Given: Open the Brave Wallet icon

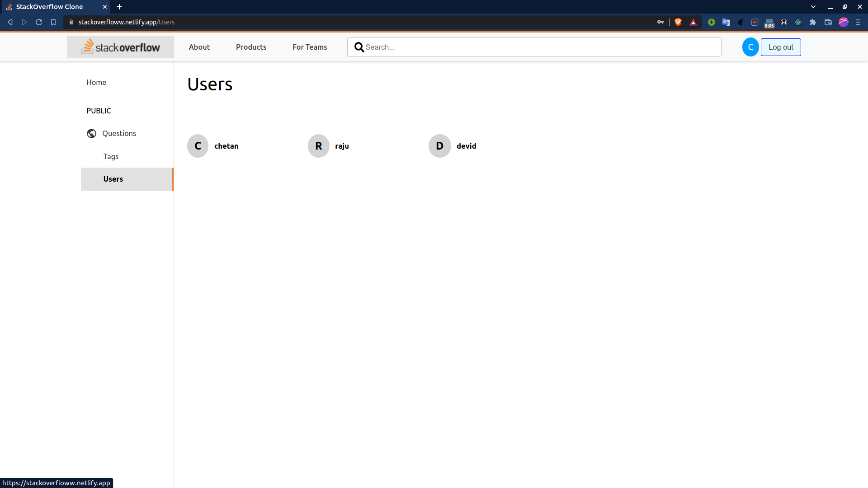Looking at the screenshot, I should (828, 22).
